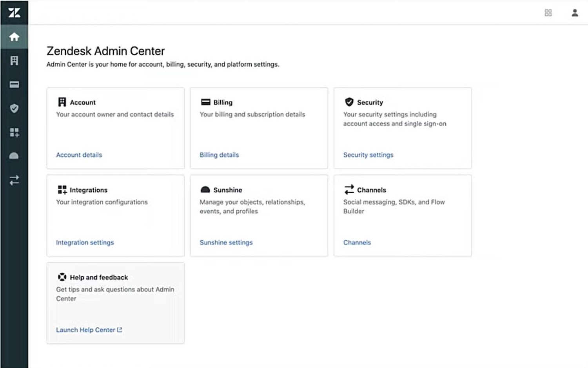Click the Sunshine card heading
This screenshot has height=368, width=588.
[x=227, y=190]
